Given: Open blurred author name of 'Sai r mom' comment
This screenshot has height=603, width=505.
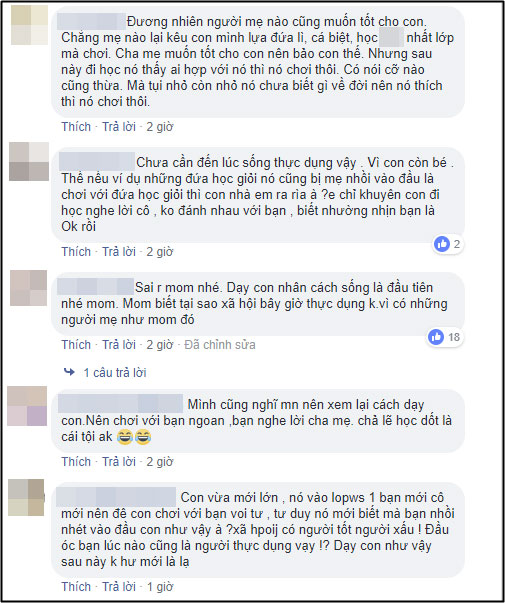Looking at the screenshot, I should 95,287.
